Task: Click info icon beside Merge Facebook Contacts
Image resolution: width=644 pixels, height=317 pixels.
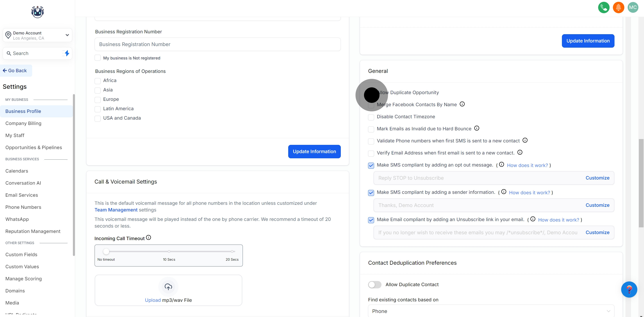Action: coord(462,104)
